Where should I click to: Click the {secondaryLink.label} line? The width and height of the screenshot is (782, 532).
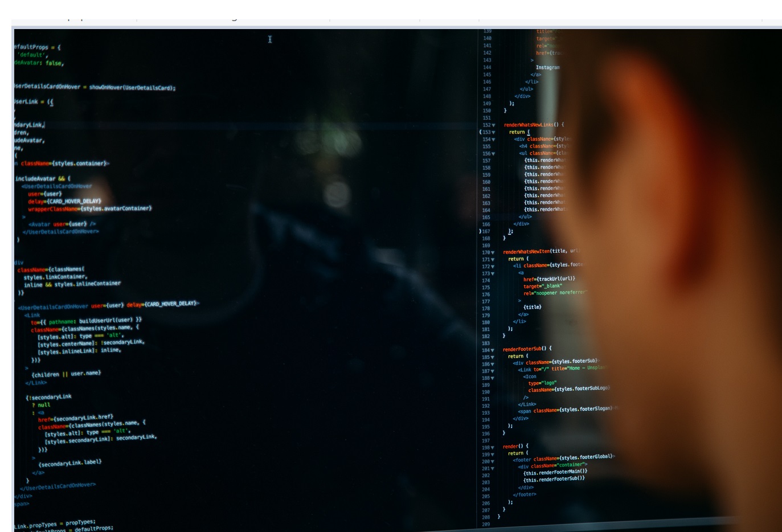70,463
